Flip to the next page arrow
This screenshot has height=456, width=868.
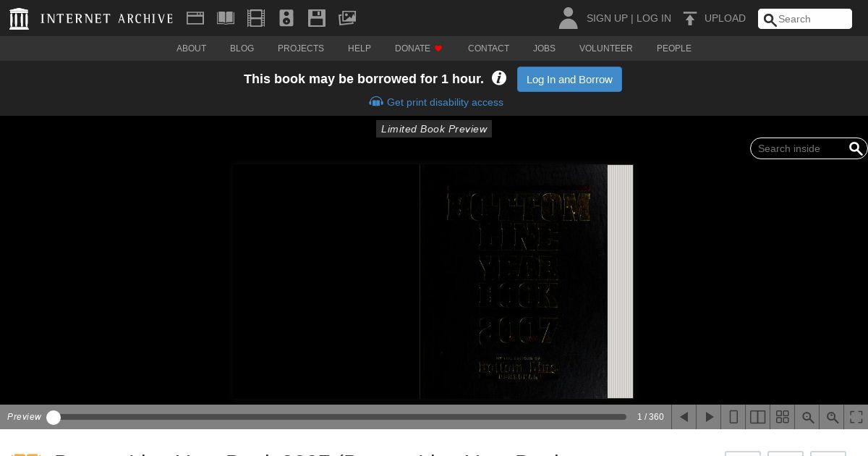pos(709,417)
